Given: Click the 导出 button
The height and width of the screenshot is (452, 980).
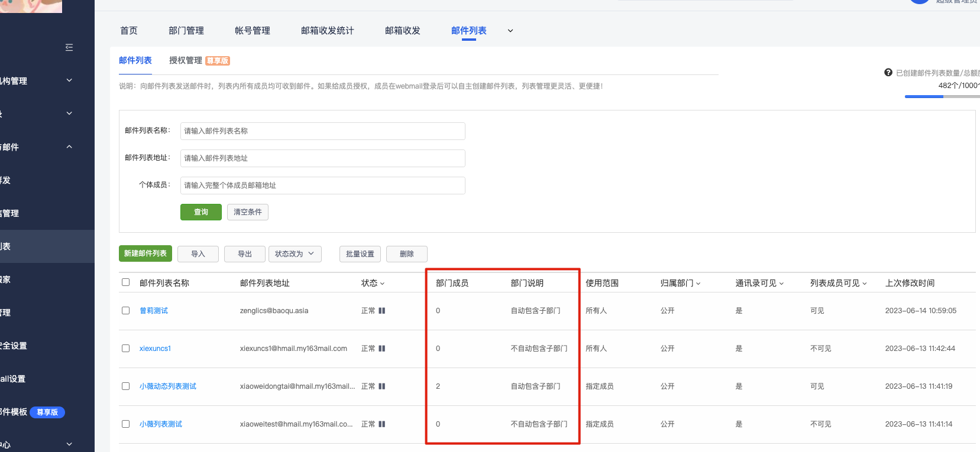Looking at the screenshot, I should (245, 254).
